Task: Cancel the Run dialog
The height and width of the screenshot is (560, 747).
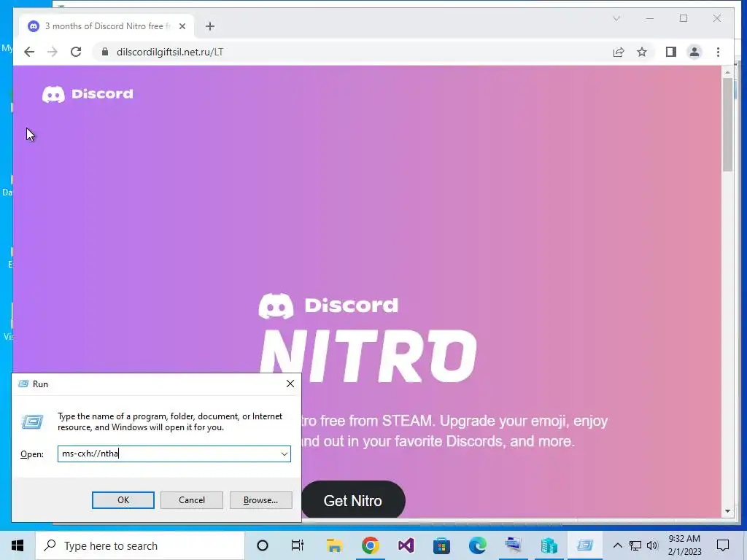Action: [x=192, y=500]
